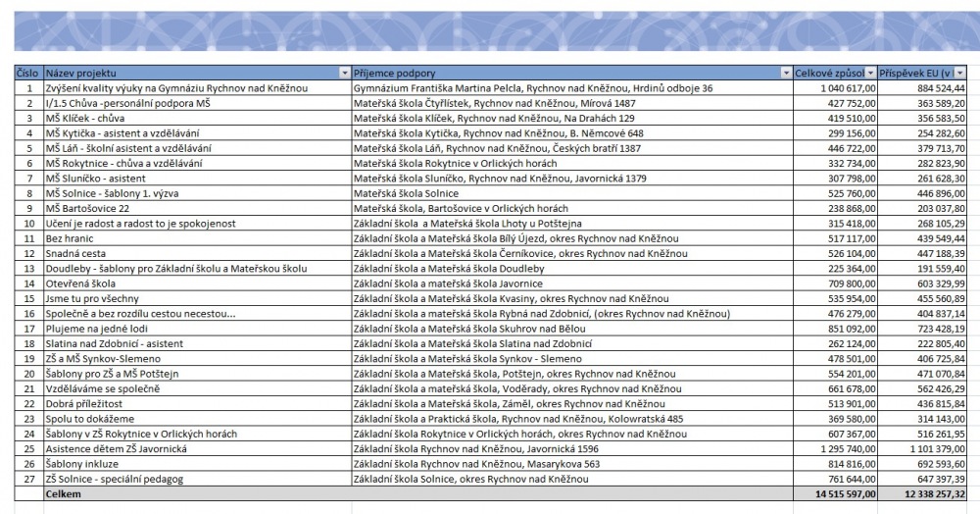Select the Název projektu header cell
This screenshot has width=980, height=514.
click(x=198, y=74)
